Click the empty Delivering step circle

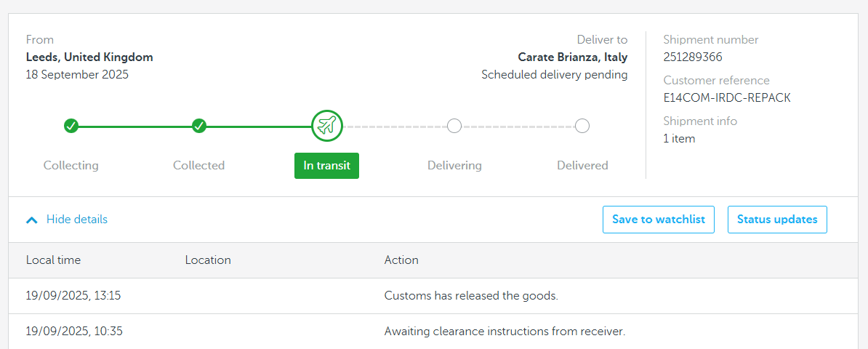(x=454, y=126)
